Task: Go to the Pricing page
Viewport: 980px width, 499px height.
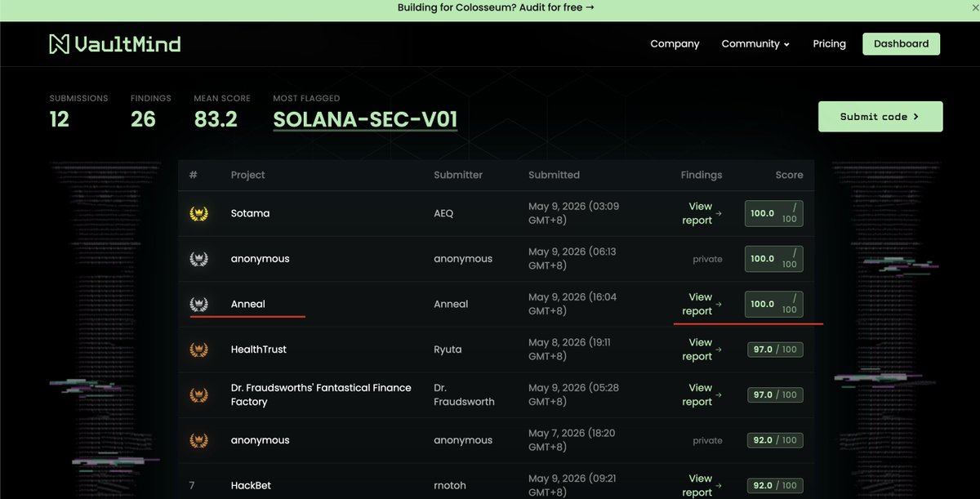Action: click(x=829, y=44)
